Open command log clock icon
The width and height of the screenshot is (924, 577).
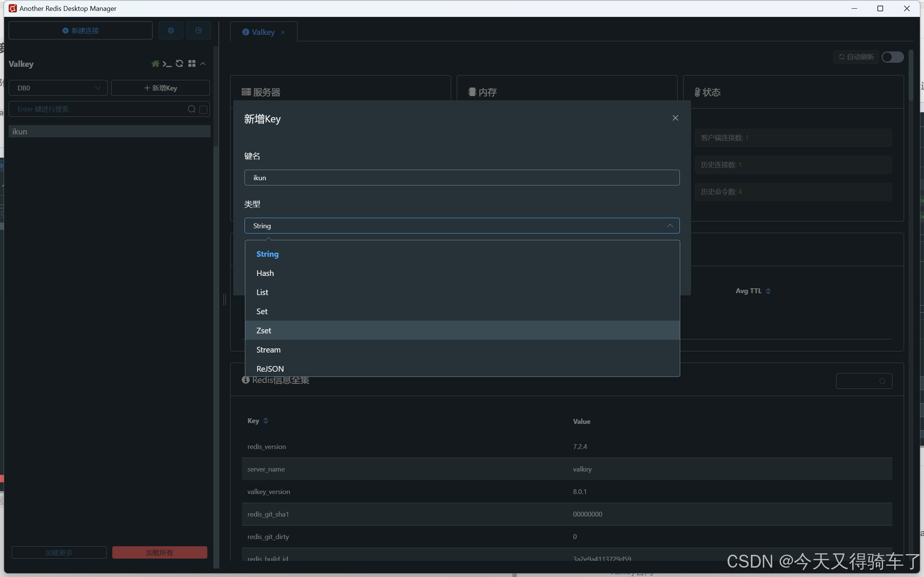(x=198, y=30)
